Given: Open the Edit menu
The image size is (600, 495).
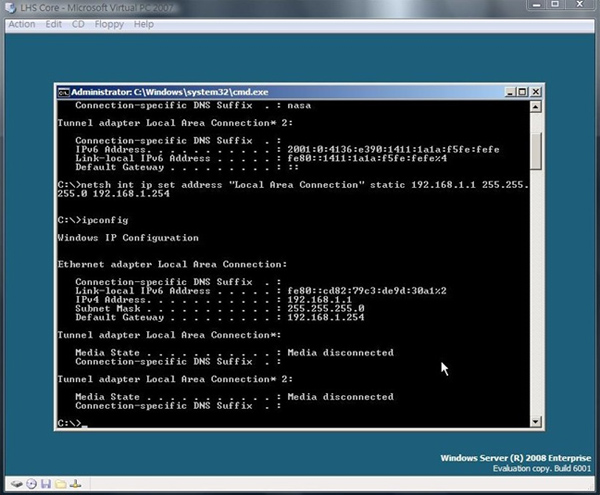Looking at the screenshot, I should pyautogui.click(x=53, y=24).
